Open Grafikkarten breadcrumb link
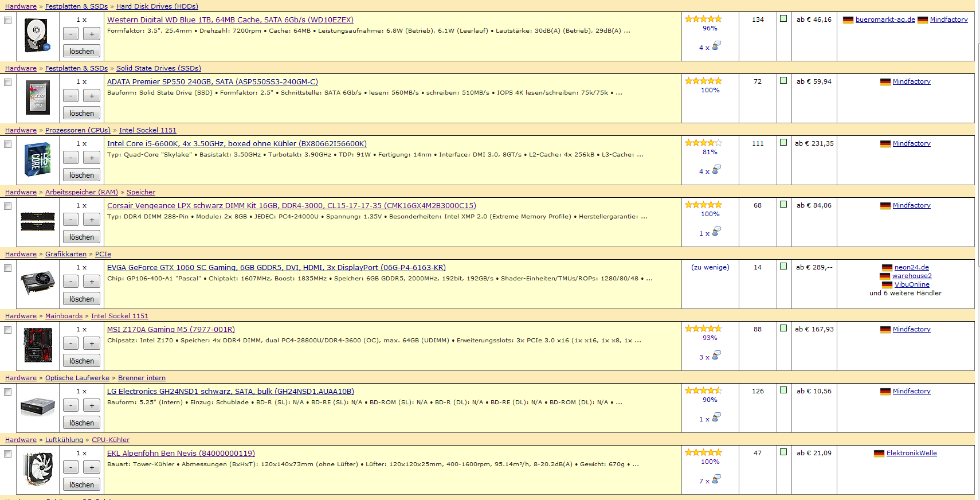980x500 pixels. (x=66, y=254)
